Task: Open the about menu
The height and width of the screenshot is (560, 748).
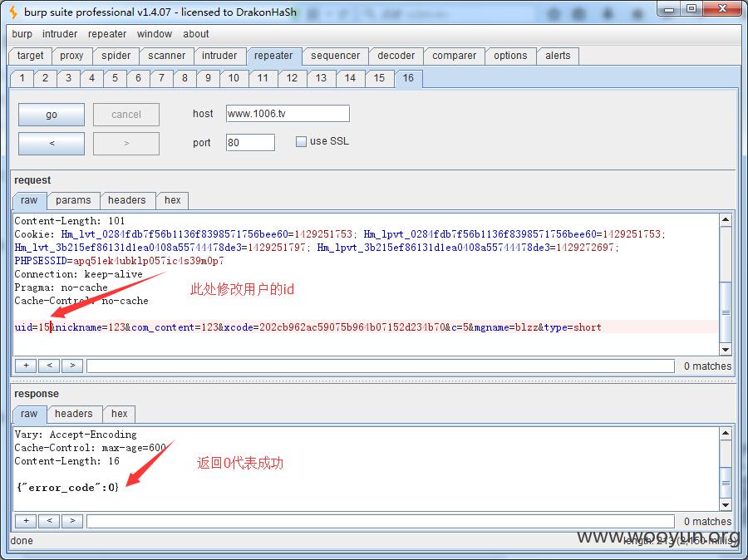Action: [x=195, y=34]
